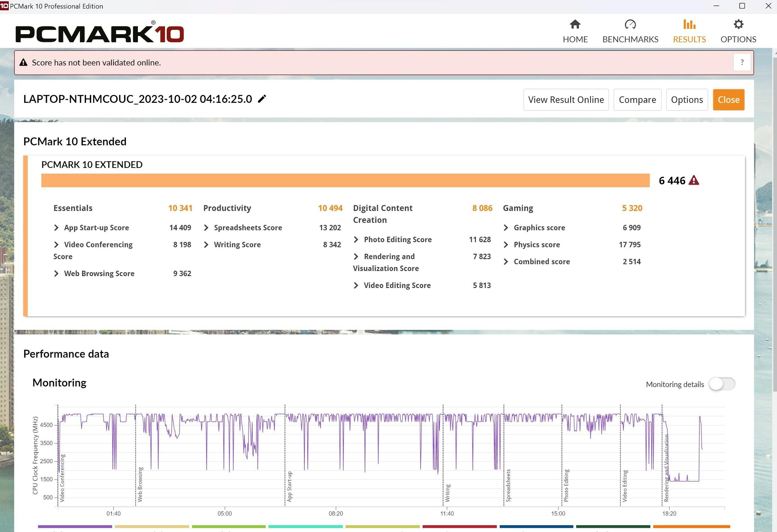The image size is (777, 532).
Task: Click the pencil icon to rename result
Action: coord(262,99)
